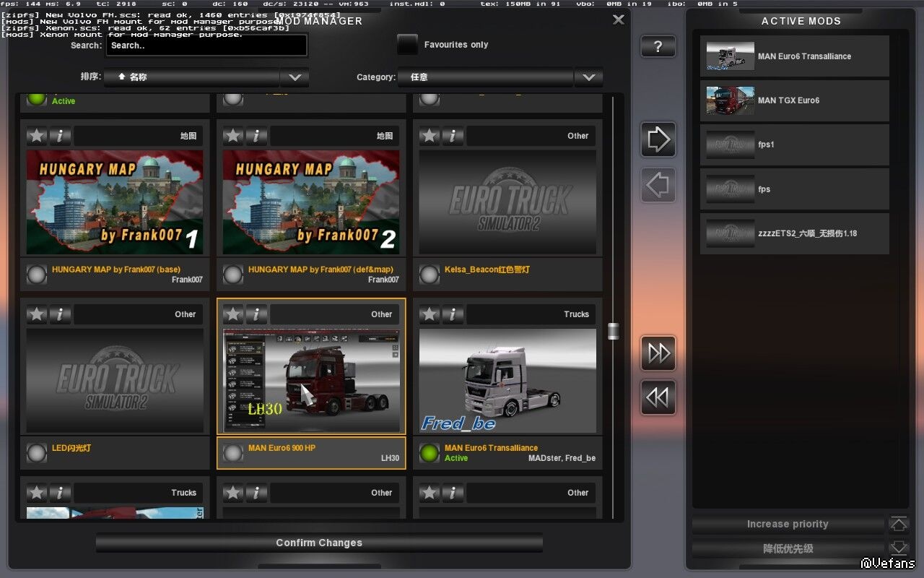
Task: Click the left arrow to deactivate mod
Action: [x=658, y=185]
